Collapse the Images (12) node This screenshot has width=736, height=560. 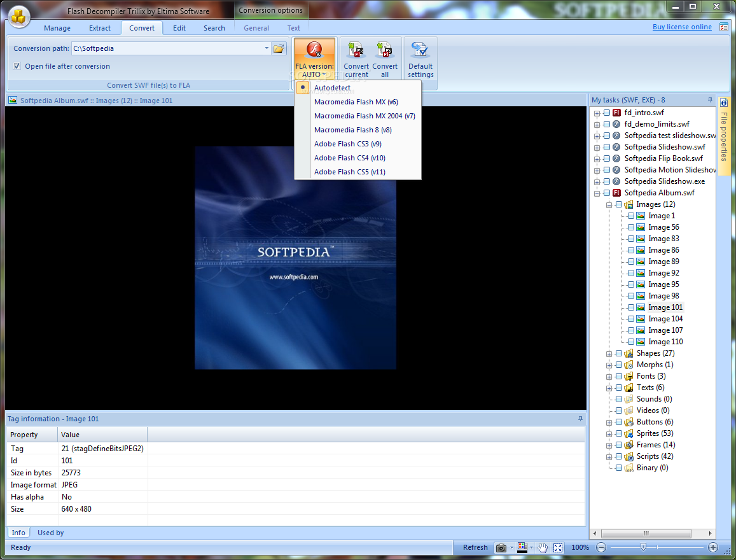pyautogui.click(x=609, y=205)
